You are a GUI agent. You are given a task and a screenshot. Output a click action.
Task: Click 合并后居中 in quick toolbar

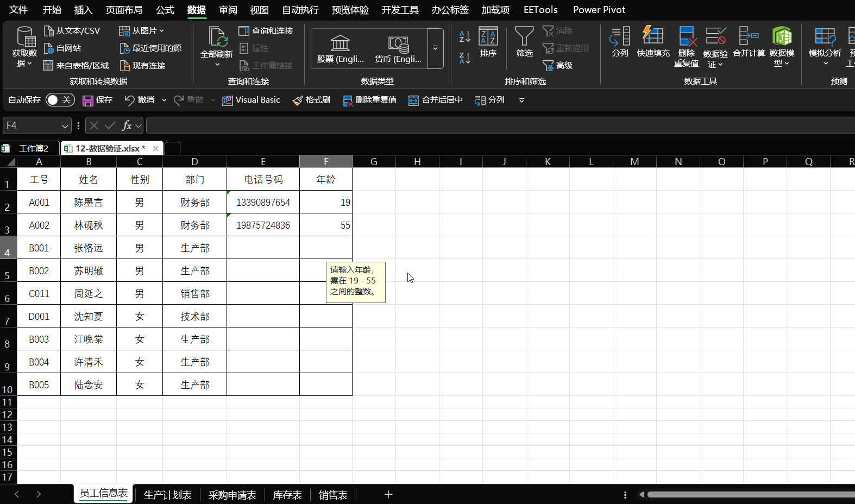click(x=436, y=100)
